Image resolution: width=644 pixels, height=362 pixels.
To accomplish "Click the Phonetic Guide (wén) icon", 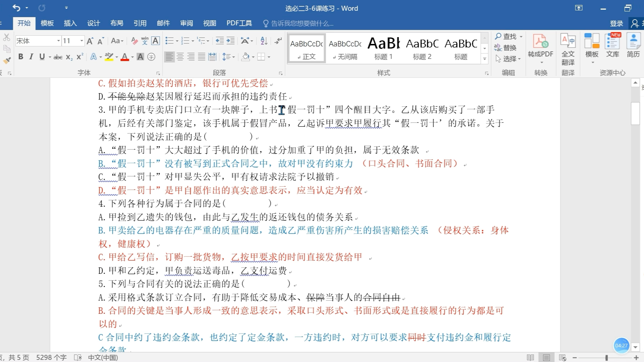I will 145,41.
